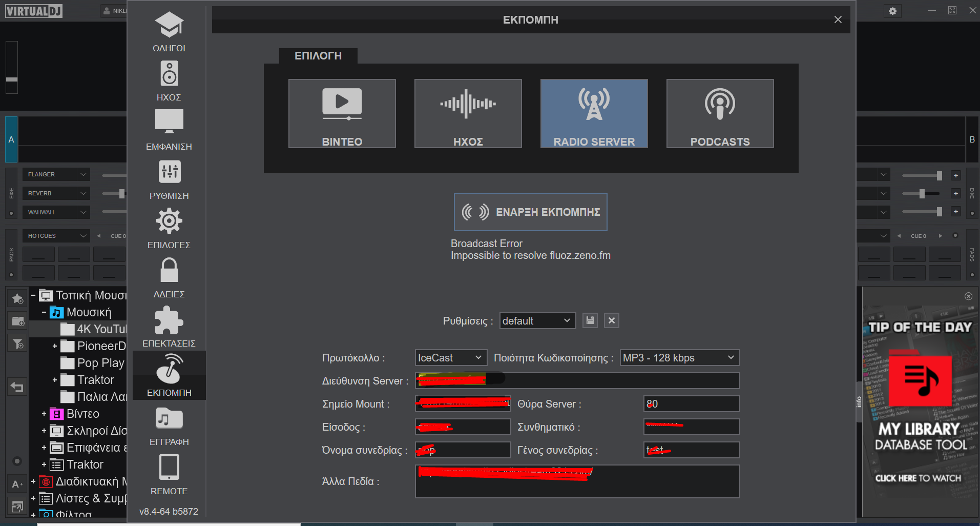Delete the settings preset with X button
This screenshot has height=526, width=980.
(x=611, y=321)
